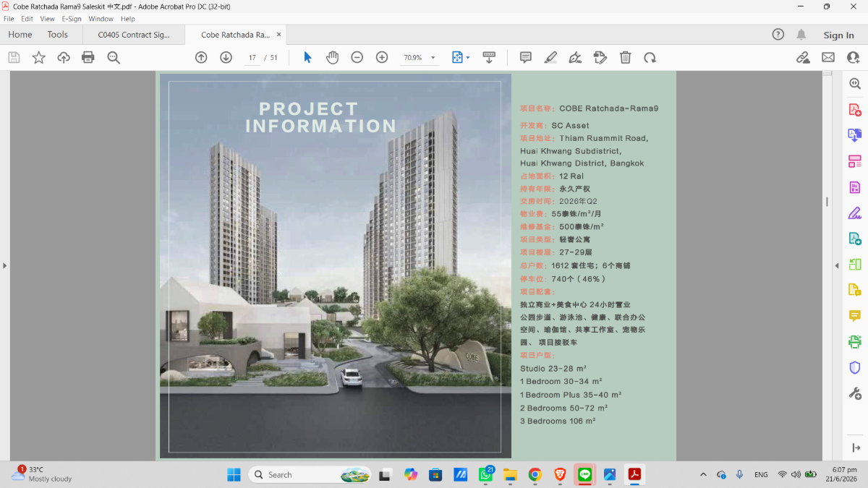
Task: Expand the left navigation pane arrow
Action: coord(4,266)
